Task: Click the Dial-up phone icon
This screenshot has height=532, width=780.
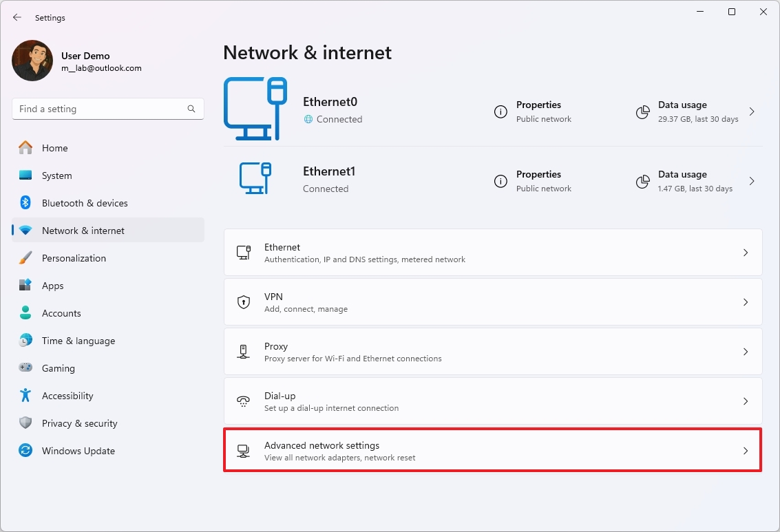Action: tap(243, 401)
